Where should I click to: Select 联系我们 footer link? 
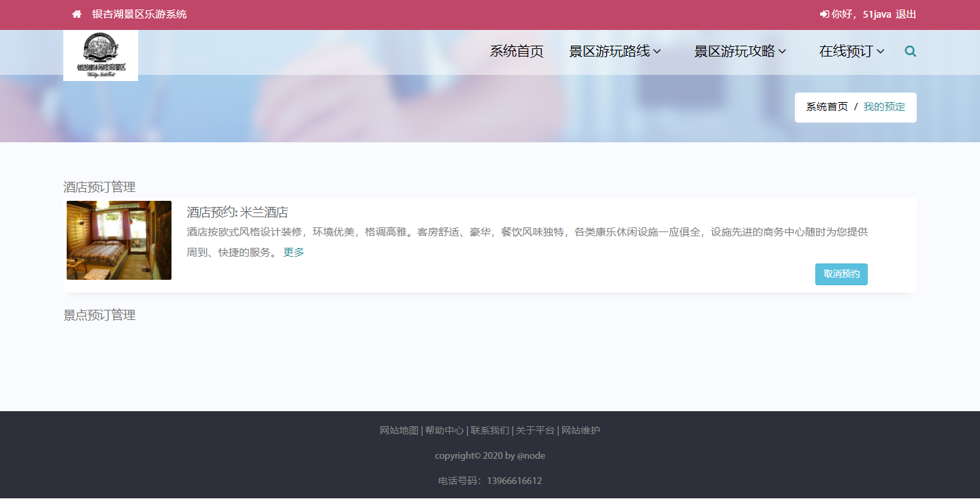click(x=490, y=430)
